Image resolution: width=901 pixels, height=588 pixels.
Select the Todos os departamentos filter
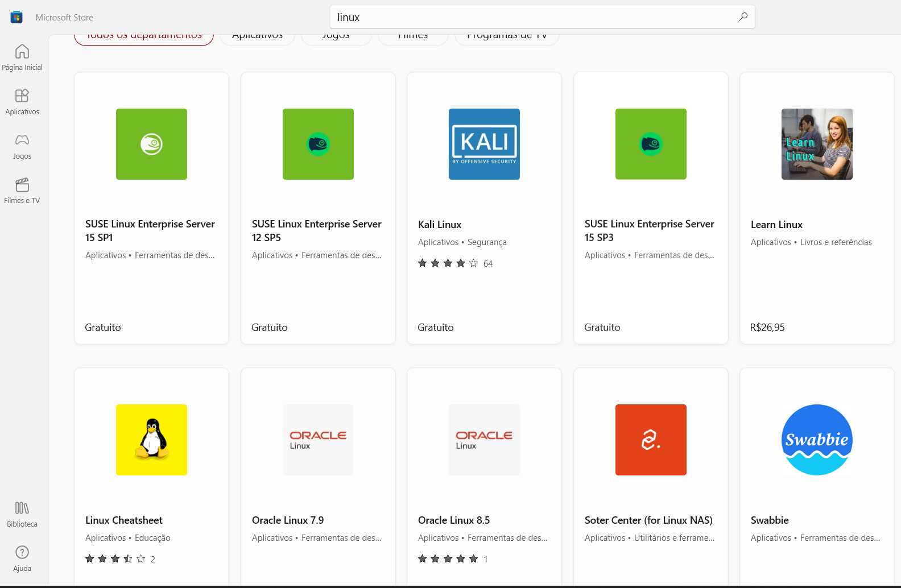144,38
